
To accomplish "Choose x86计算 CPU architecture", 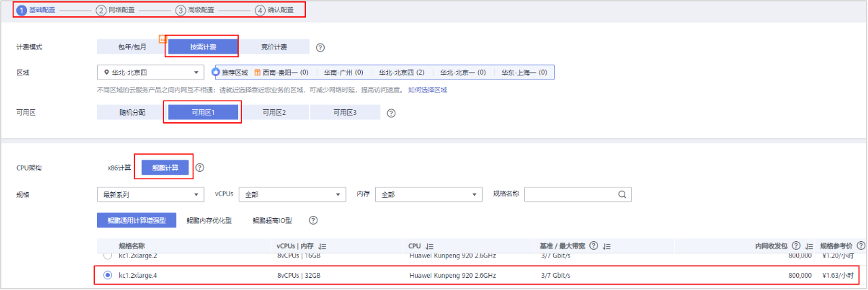I will [119, 168].
